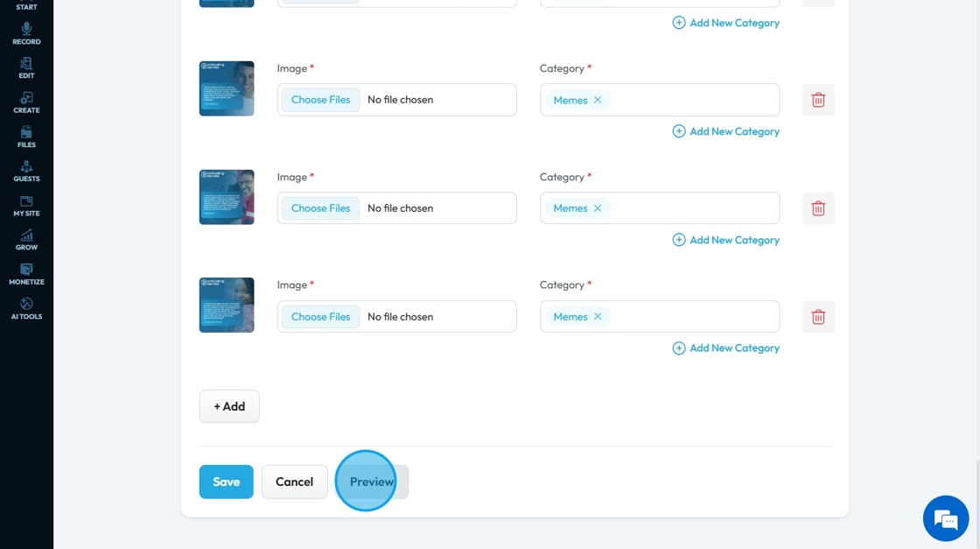
Task: Open thumbnail of last image row
Action: point(227,305)
